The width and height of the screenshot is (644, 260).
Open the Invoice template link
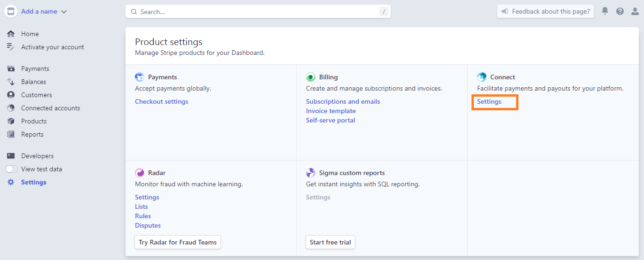click(x=331, y=111)
